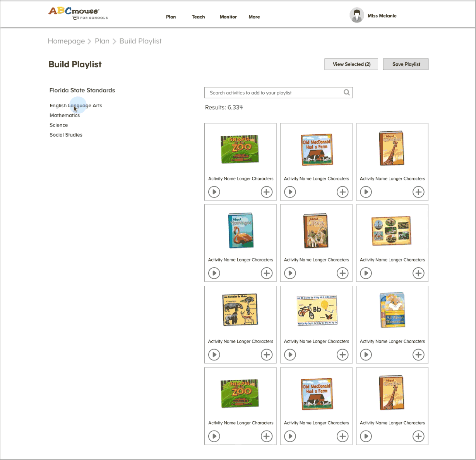Open the Plan menu

click(171, 17)
